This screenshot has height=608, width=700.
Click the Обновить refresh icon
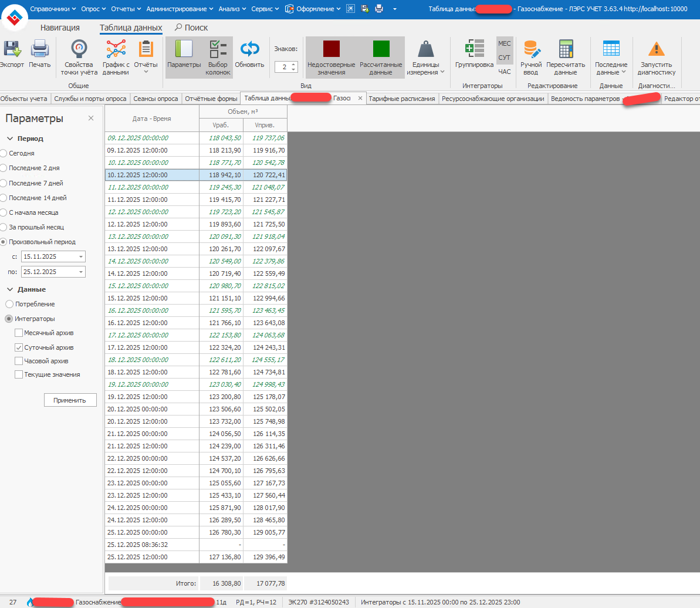[x=250, y=50]
